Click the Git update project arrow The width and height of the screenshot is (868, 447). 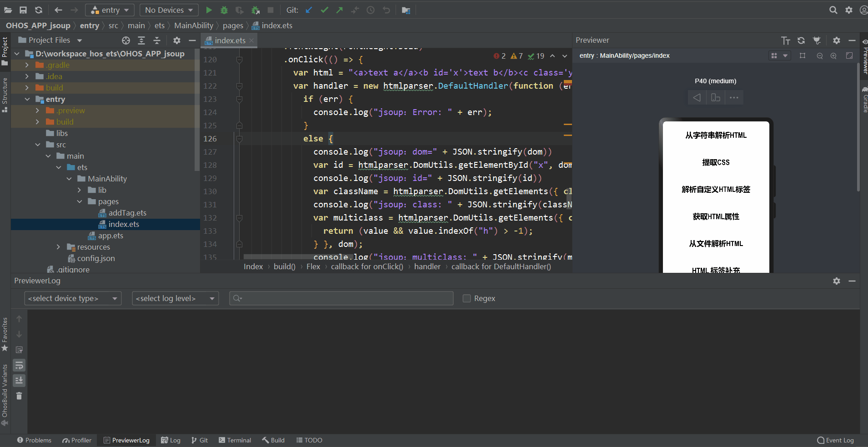point(309,10)
